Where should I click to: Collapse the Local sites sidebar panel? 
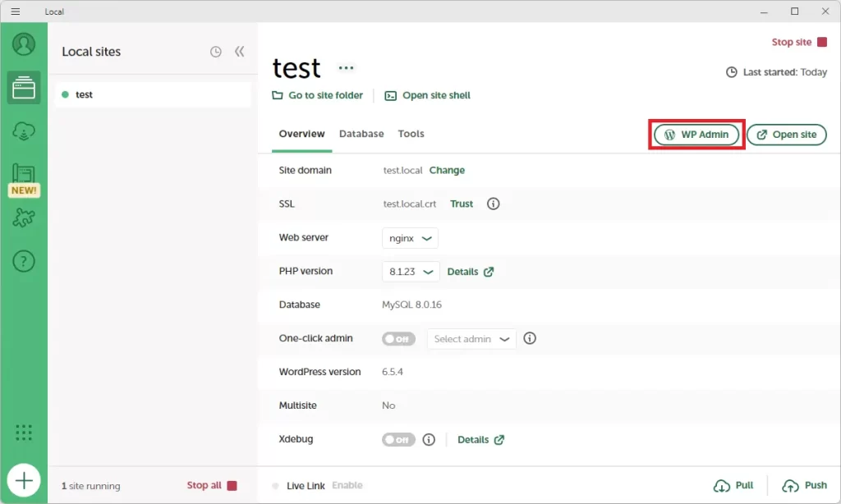point(240,52)
